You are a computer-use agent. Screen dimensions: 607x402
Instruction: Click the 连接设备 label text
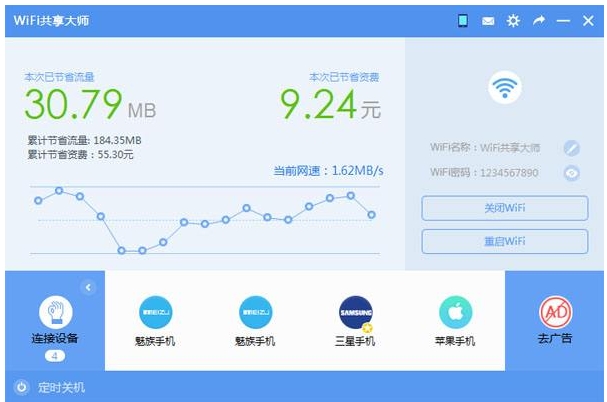(55, 338)
